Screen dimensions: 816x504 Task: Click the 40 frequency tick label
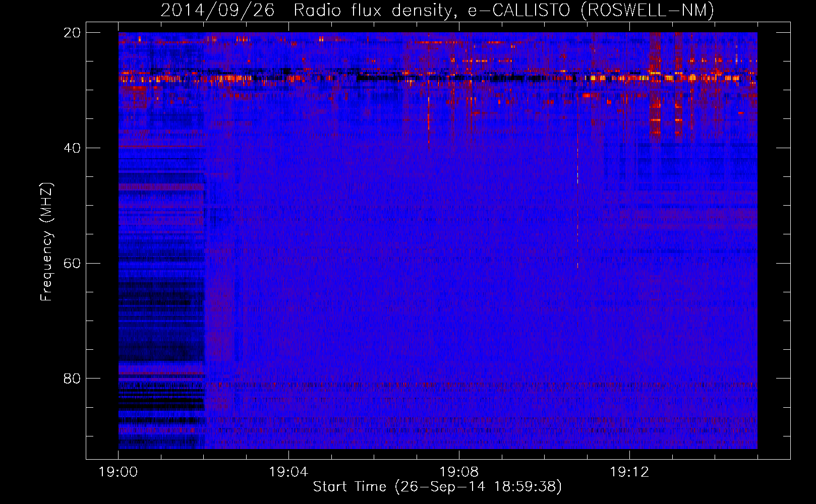73,148
